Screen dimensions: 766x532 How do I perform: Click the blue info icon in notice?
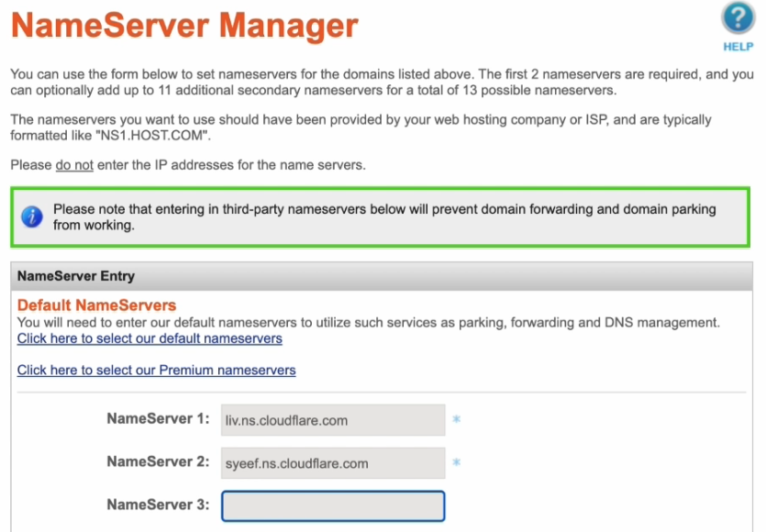32,216
